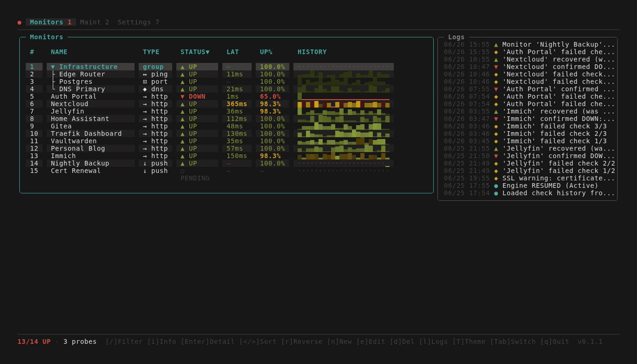Click the UP triangle icon for Home Assistant

coord(182,119)
